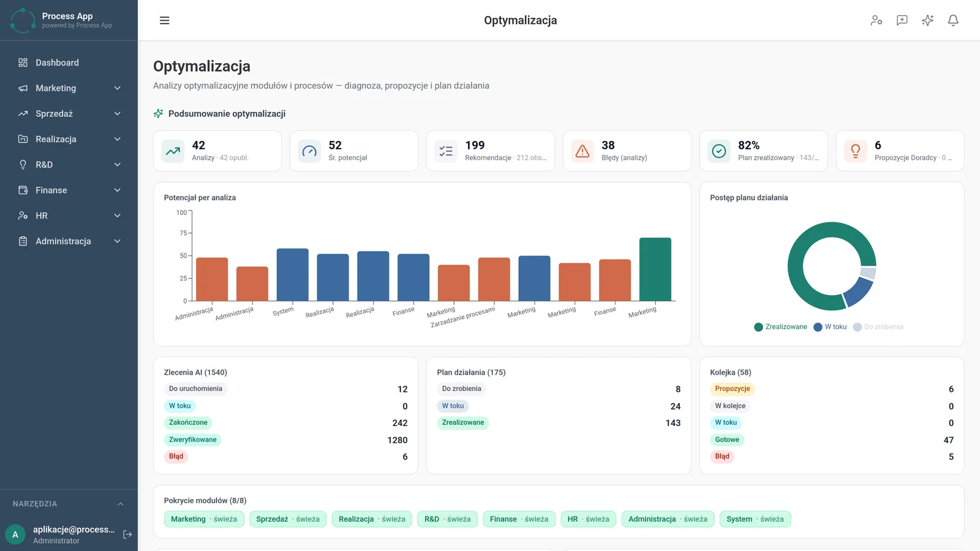This screenshot has width=980, height=551.
Task: Click the Gotowe badge in Kolejka
Action: (727, 440)
